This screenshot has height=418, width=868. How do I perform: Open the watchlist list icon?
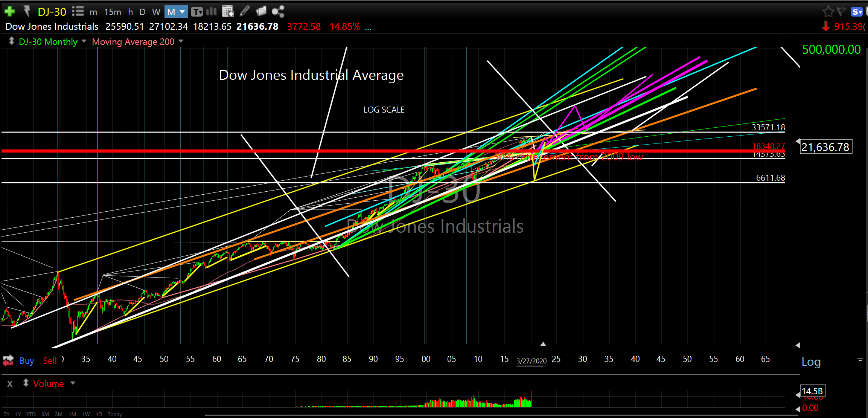(x=78, y=11)
